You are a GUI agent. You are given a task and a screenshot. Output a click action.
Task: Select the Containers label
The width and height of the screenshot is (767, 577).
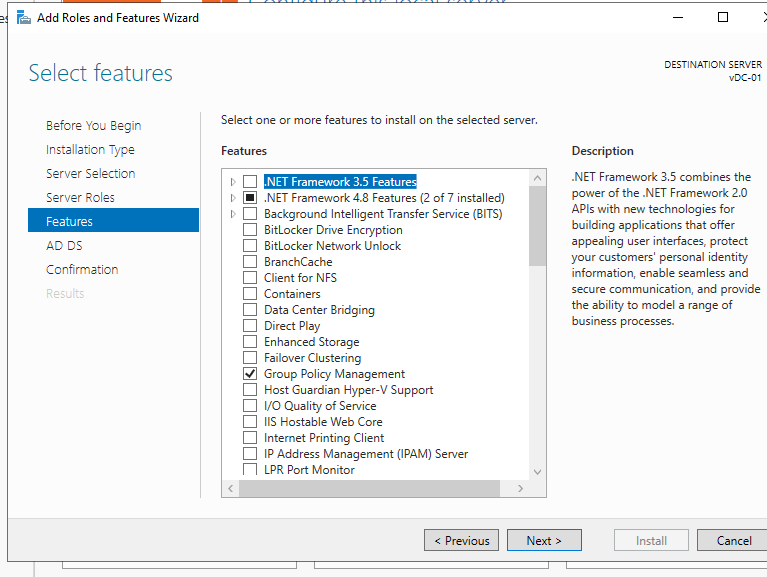(x=292, y=294)
